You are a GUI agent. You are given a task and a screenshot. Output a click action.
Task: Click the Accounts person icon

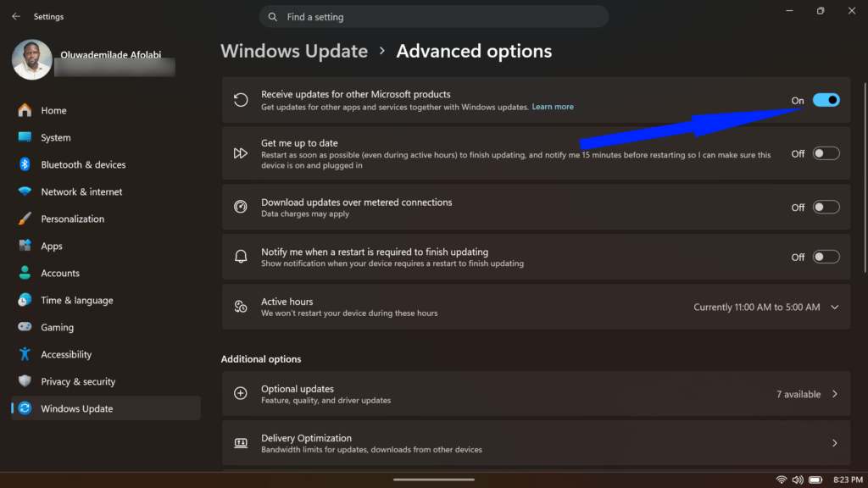[25, 273]
